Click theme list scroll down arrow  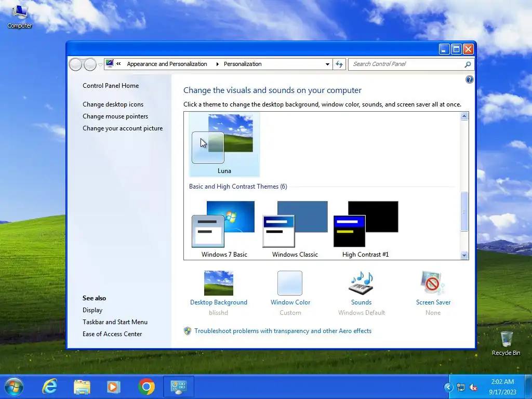(464, 255)
